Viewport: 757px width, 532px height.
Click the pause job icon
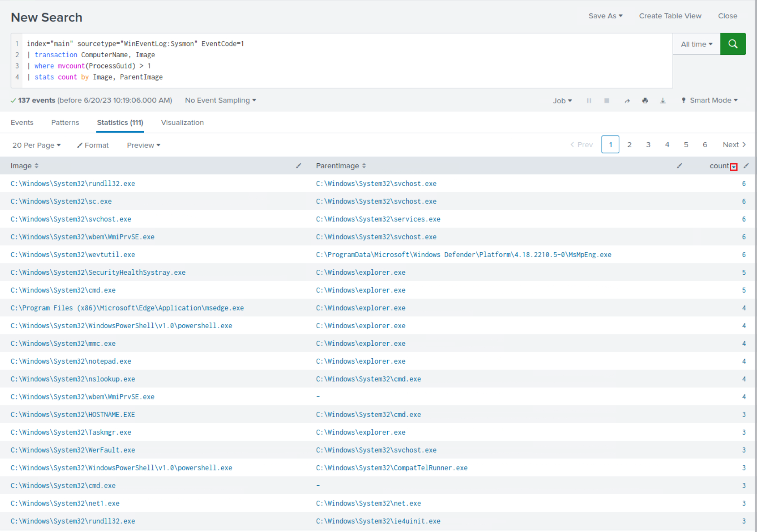pos(589,101)
